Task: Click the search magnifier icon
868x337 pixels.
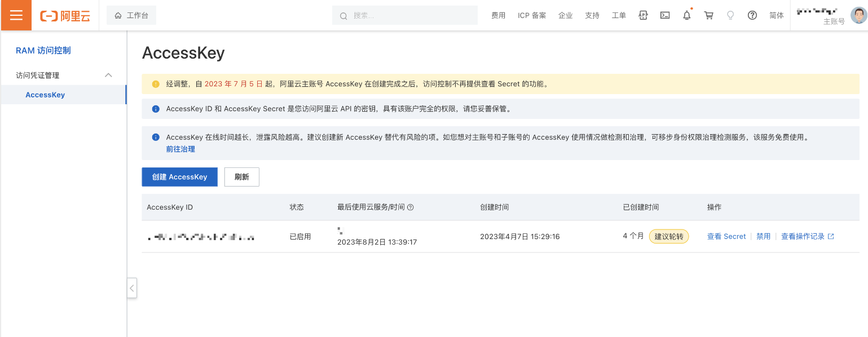Action: tap(343, 16)
